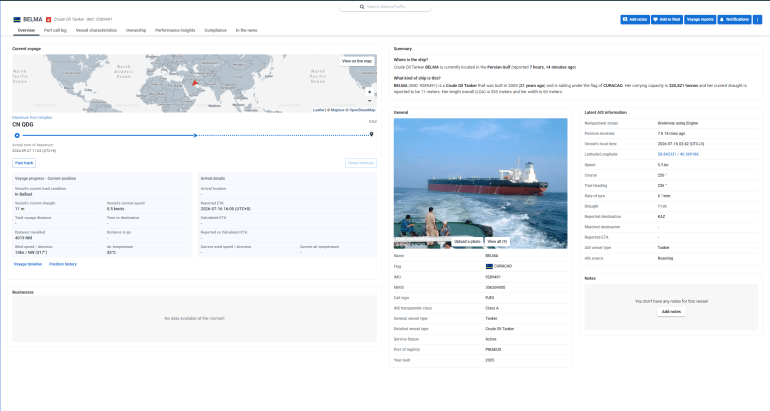Viewport: 770px width, 411px height.
Task: Click the destination pin on voyage line
Action: click(372, 134)
